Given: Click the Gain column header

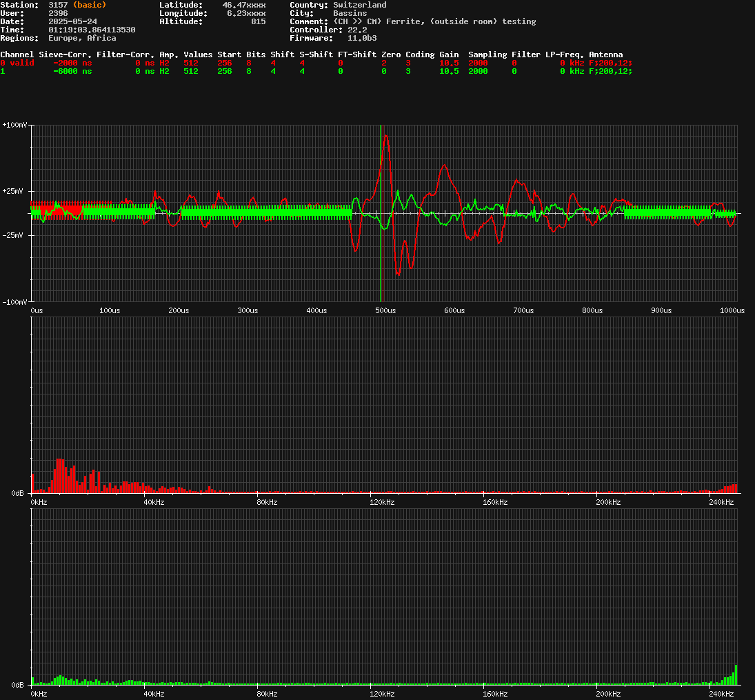Looking at the screenshot, I should pos(449,54).
